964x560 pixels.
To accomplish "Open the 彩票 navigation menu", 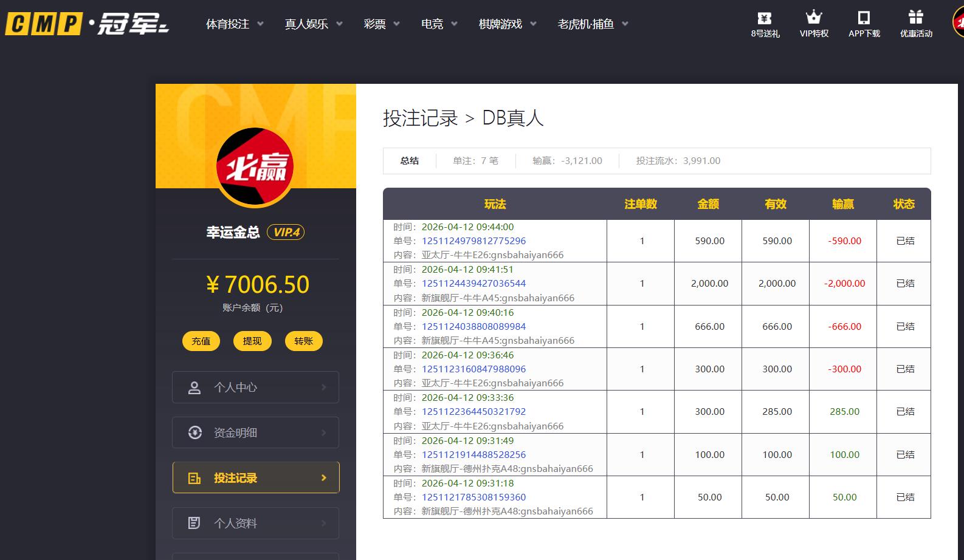I will click(382, 24).
